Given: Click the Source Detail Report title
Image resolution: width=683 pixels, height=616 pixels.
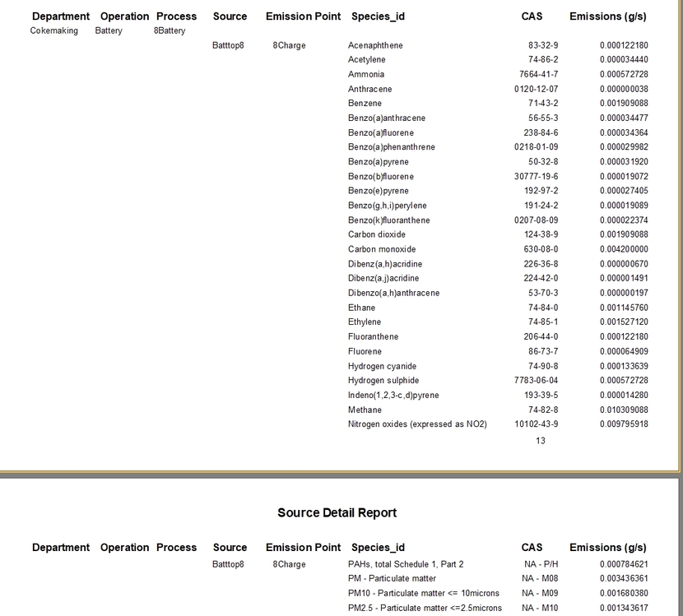Looking at the screenshot, I should [337, 512].
